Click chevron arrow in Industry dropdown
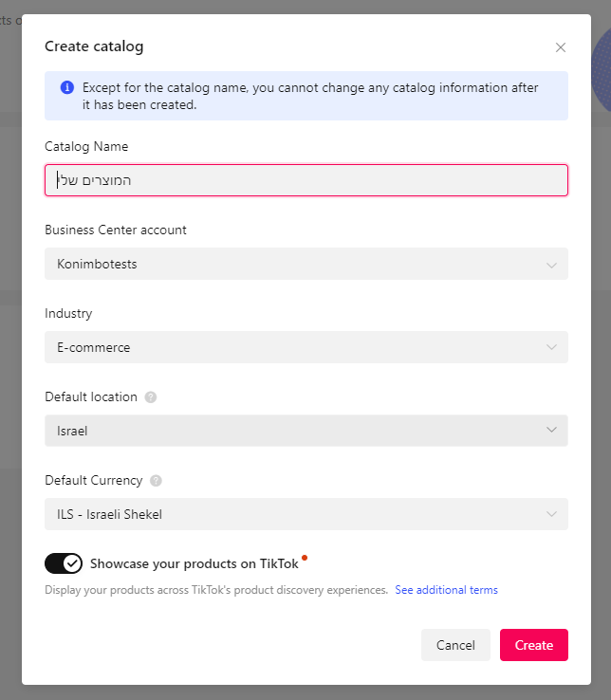This screenshot has height=700, width=611. click(551, 347)
